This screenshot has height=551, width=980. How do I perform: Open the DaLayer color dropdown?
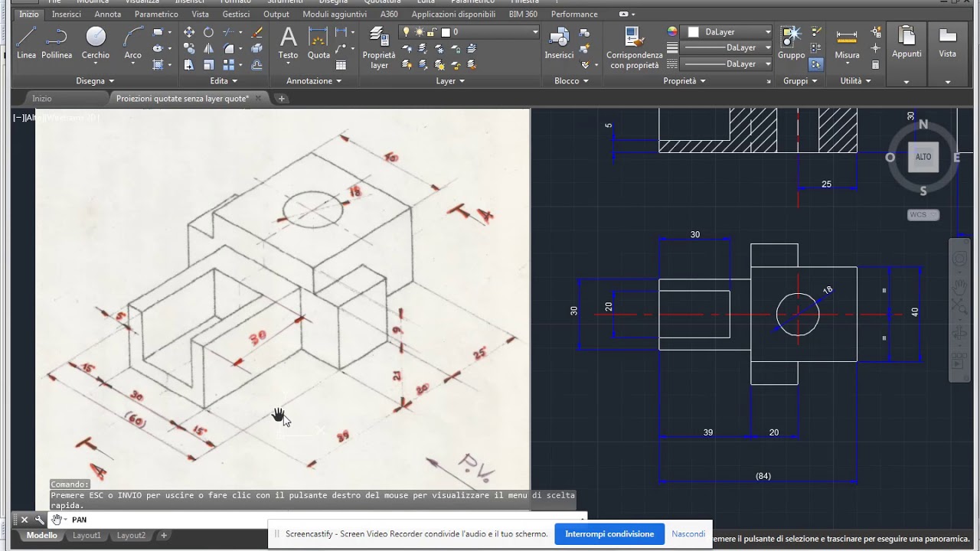(729, 32)
